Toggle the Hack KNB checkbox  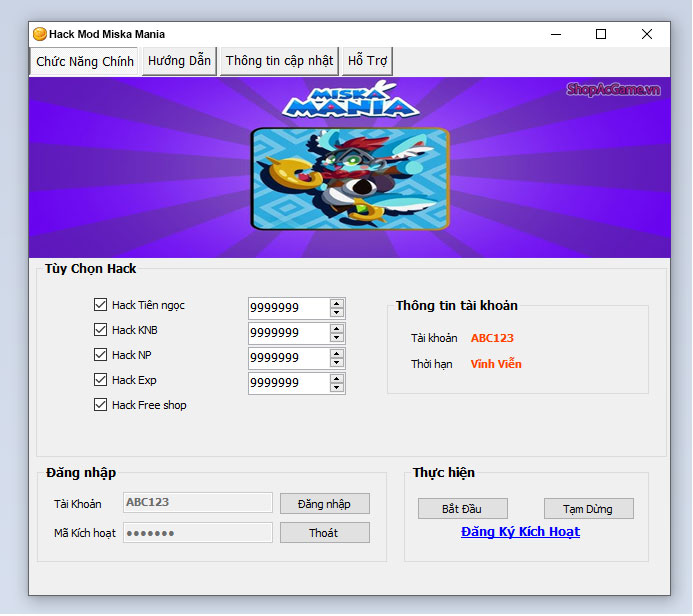coord(100,330)
